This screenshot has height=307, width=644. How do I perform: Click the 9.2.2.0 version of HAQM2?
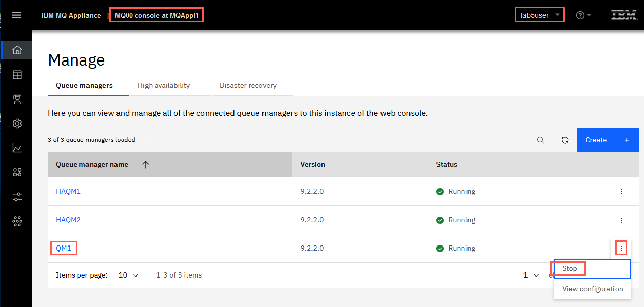point(312,220)
